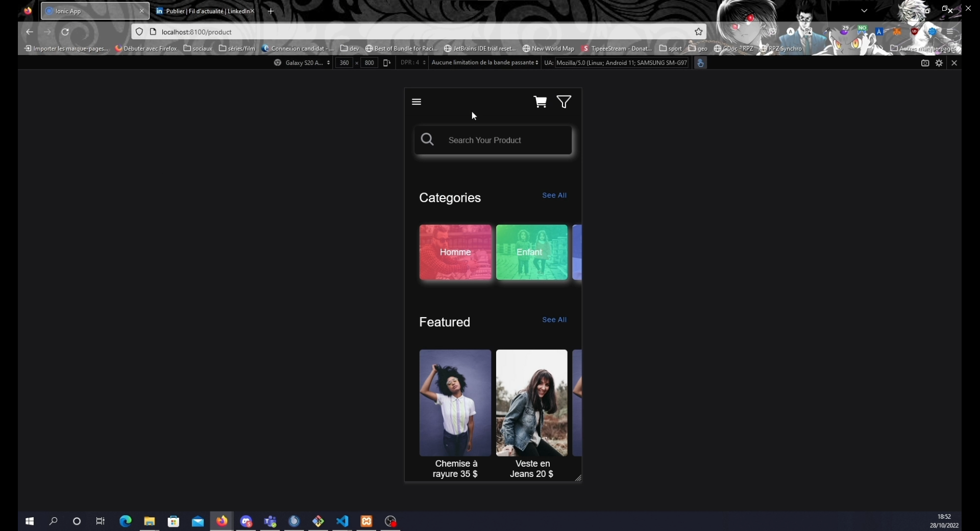Toggle touch simulation button
The image size is (980, 531).
701,63
